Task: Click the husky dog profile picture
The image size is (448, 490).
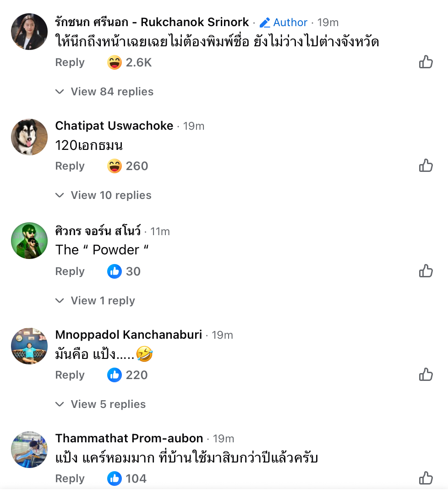Action: 29,137
